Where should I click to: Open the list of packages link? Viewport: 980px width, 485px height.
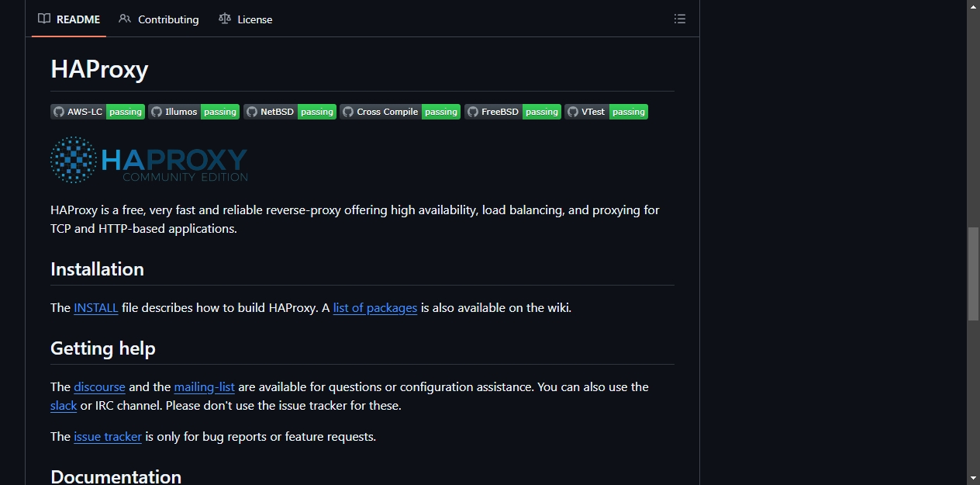point(375,308)
